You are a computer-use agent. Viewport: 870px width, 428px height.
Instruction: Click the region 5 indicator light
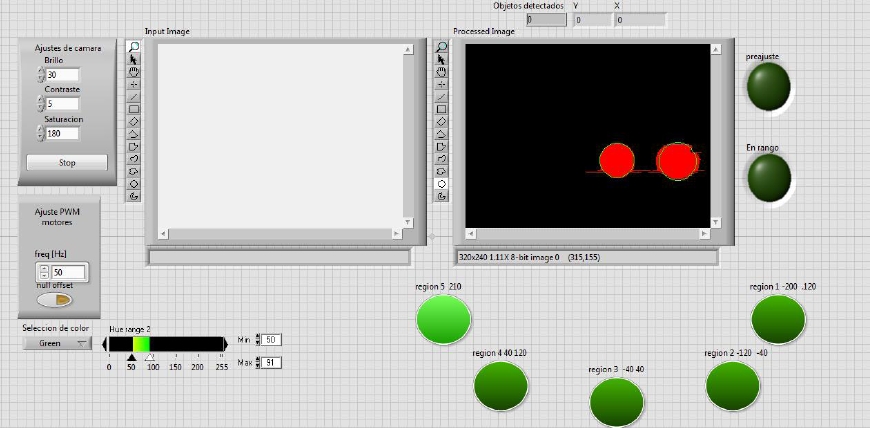click(x=443, y=318)
